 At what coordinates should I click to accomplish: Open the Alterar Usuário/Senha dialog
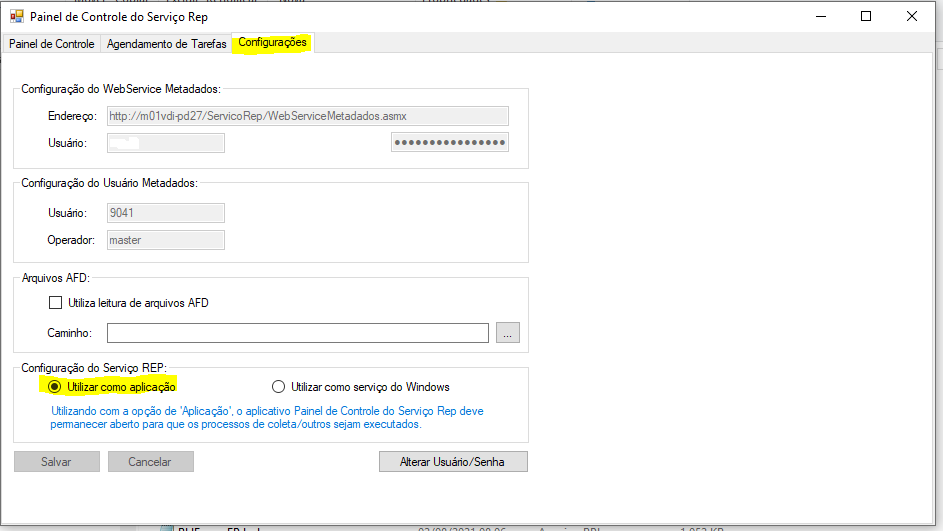tap(453, 462)
